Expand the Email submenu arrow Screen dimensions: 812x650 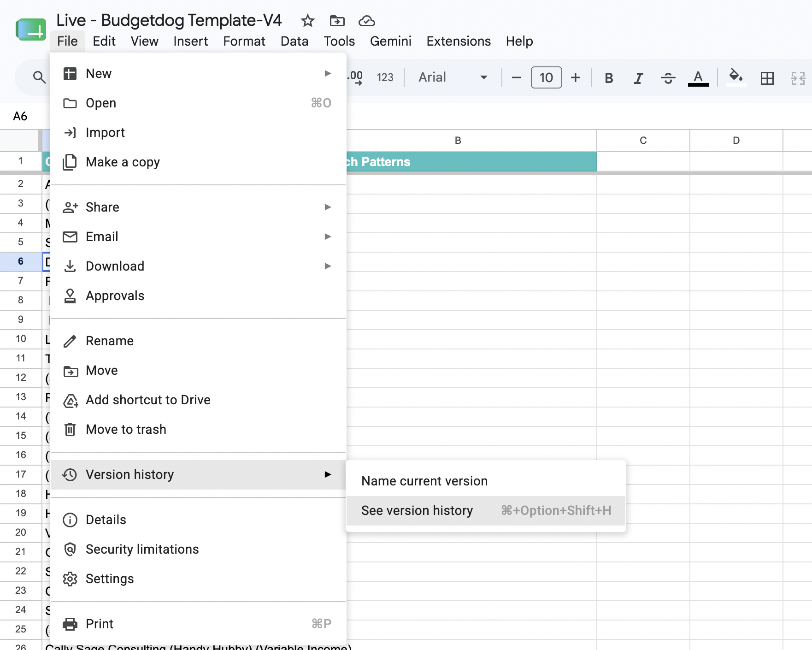coord(328,236)
